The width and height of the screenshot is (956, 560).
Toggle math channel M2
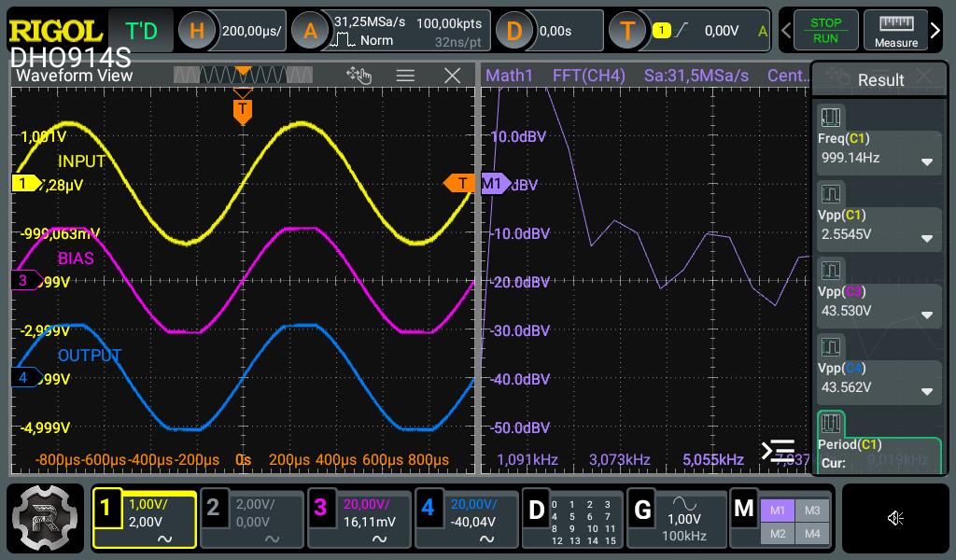tap(778, 534)
